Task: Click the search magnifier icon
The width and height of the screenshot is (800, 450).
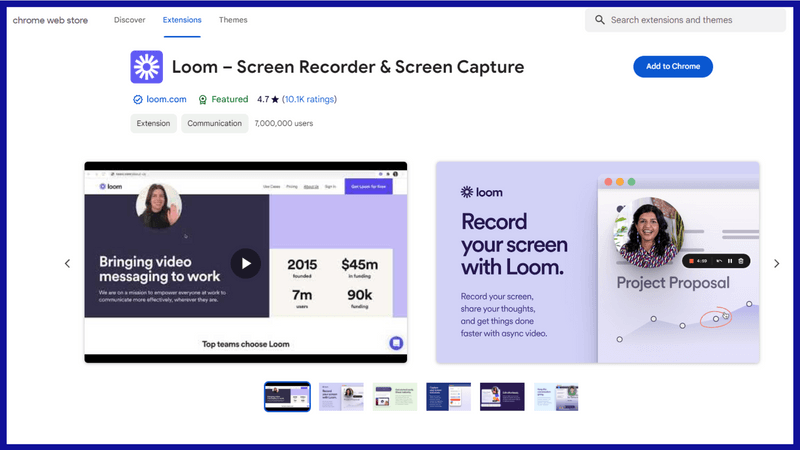Action: pyautogui.click(x=600, y=20)
